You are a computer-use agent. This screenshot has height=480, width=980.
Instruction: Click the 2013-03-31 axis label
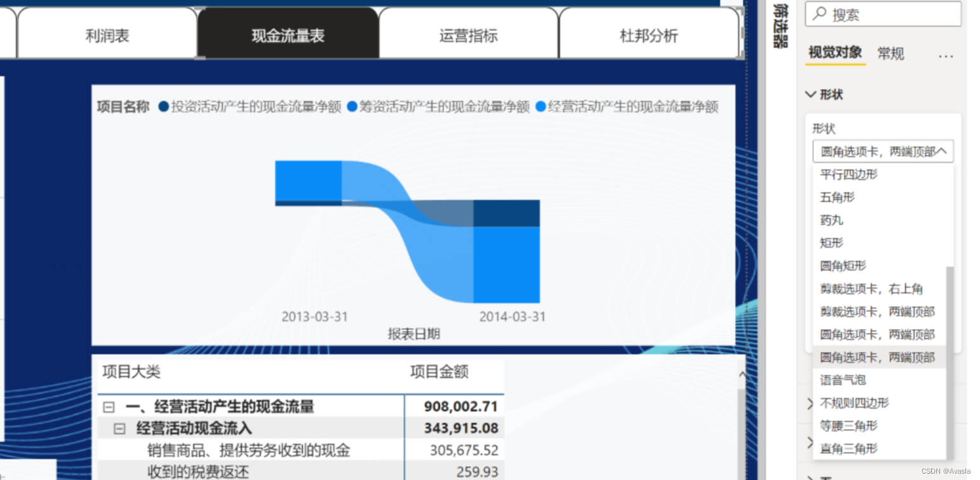coord(315,316)
